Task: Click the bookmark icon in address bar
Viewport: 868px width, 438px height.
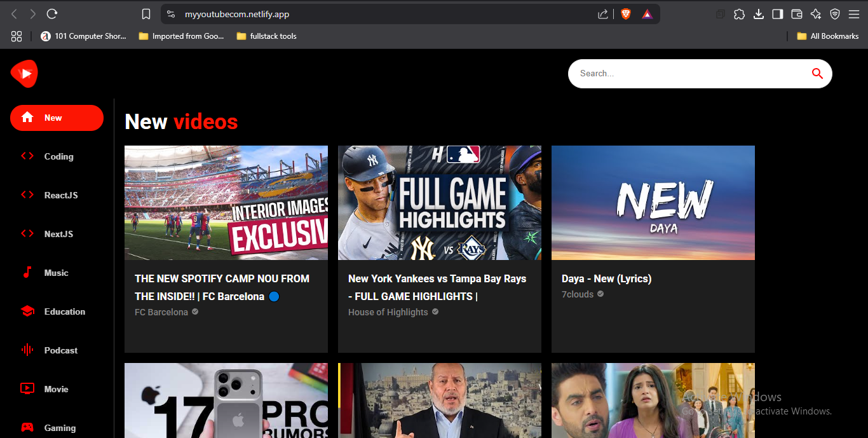Action: coord(146,14)
